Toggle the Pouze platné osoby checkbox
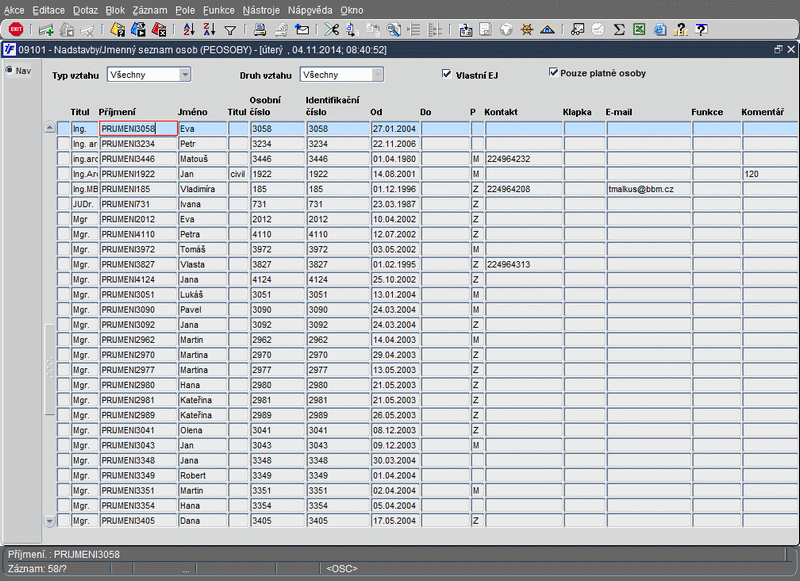 tap(554, 72)
